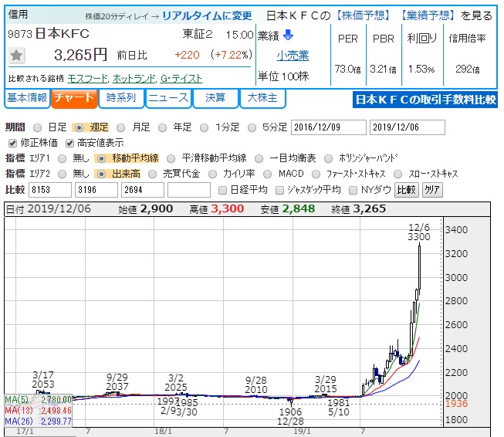Image resolution: width=504 pixels, height=437 pixels.
Task: Select ファースト・ストキャス indicator radio
Action: point(316,174)
